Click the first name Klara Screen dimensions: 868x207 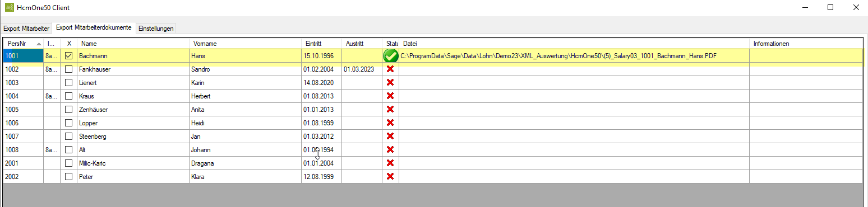[198, 177]
